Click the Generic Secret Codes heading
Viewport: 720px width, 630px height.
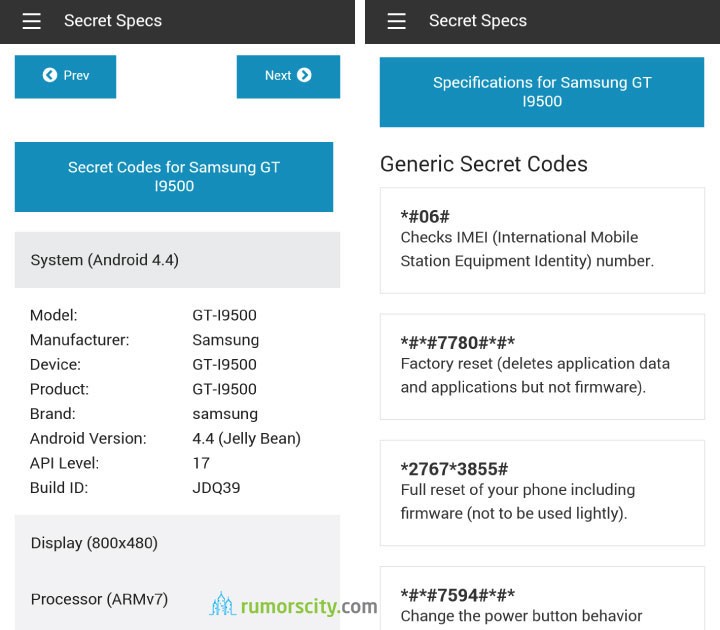[x=484, y=164]
